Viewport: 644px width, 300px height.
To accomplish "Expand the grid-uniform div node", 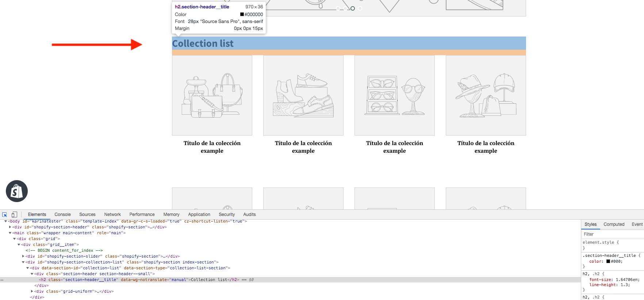I will 32,292.
